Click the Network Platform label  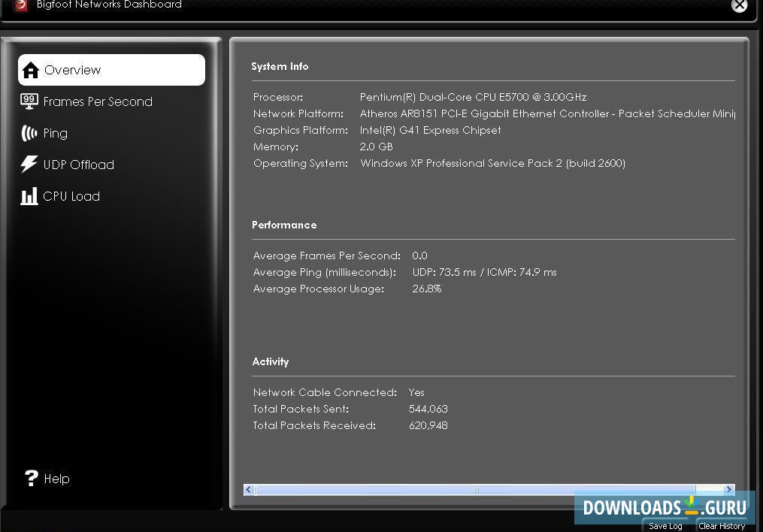[x=298, y=113]
